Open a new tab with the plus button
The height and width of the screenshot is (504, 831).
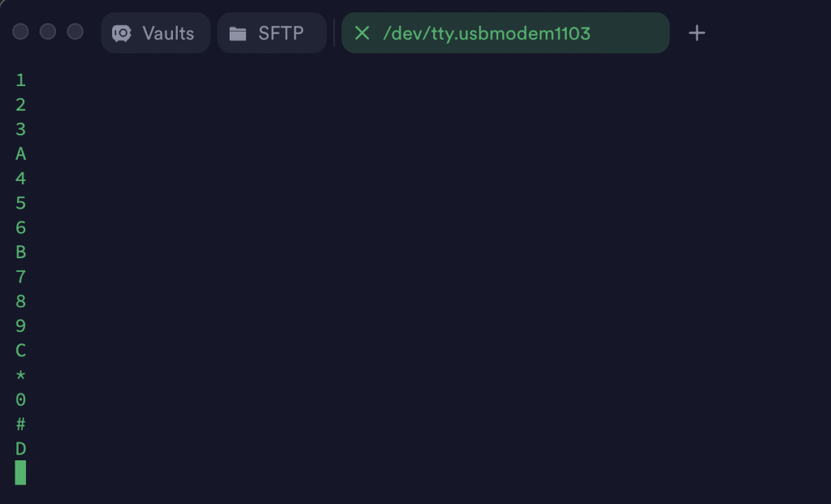[696, 33]
